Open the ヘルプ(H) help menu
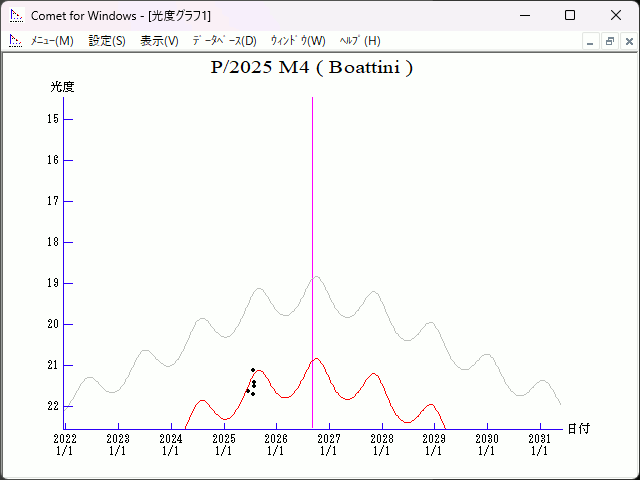Image resolution: width=640 pixels, height=480 pixels. point(360,41)
